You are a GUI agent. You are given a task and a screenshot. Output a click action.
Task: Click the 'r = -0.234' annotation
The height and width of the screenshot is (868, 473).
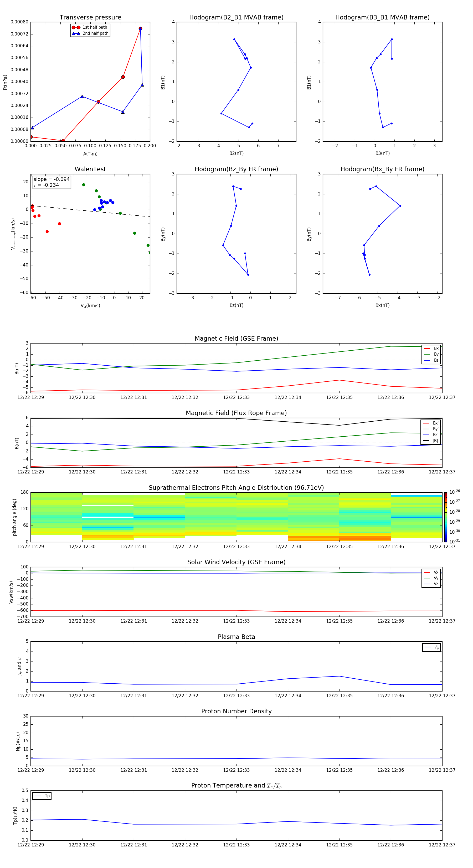click(47, 185)
